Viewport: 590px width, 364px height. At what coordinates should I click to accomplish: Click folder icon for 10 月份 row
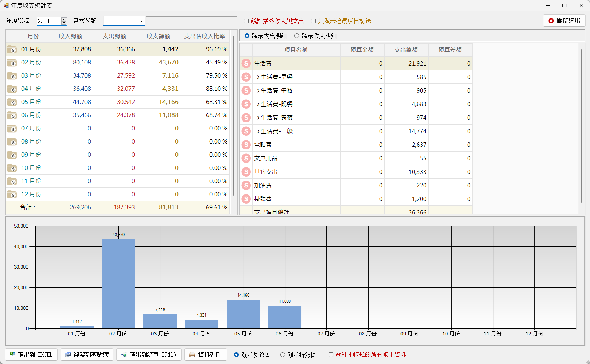tap(12, 168)
